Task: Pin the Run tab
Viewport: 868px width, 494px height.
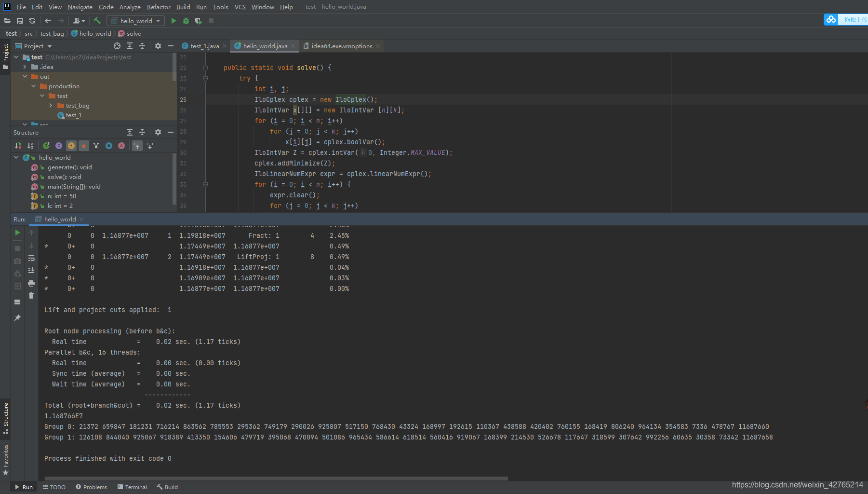Action: coord(17,318)
